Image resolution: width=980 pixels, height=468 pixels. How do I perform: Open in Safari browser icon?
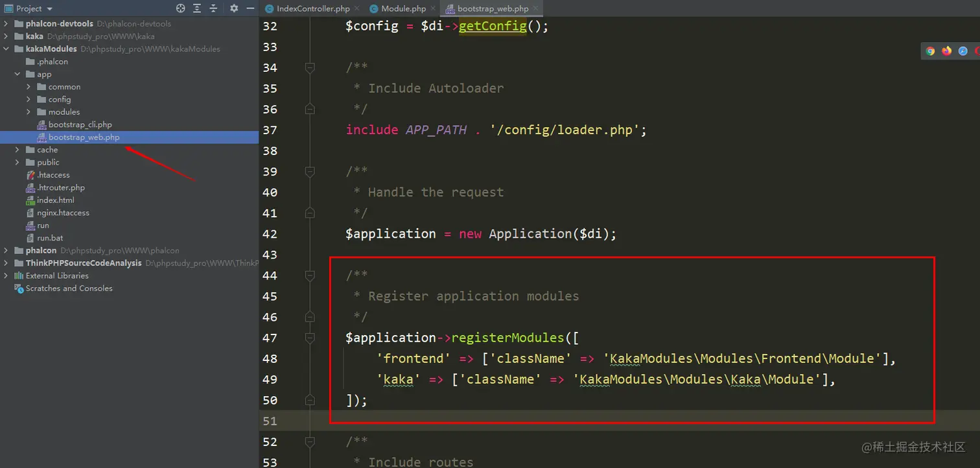(x=963, y=51)
